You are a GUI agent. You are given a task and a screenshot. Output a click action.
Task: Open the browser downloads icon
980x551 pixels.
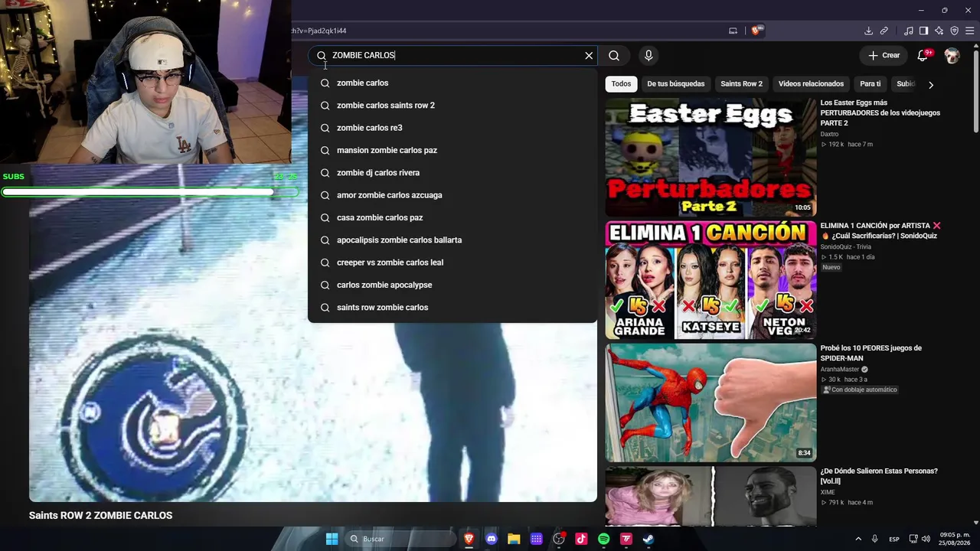point(868,31)
